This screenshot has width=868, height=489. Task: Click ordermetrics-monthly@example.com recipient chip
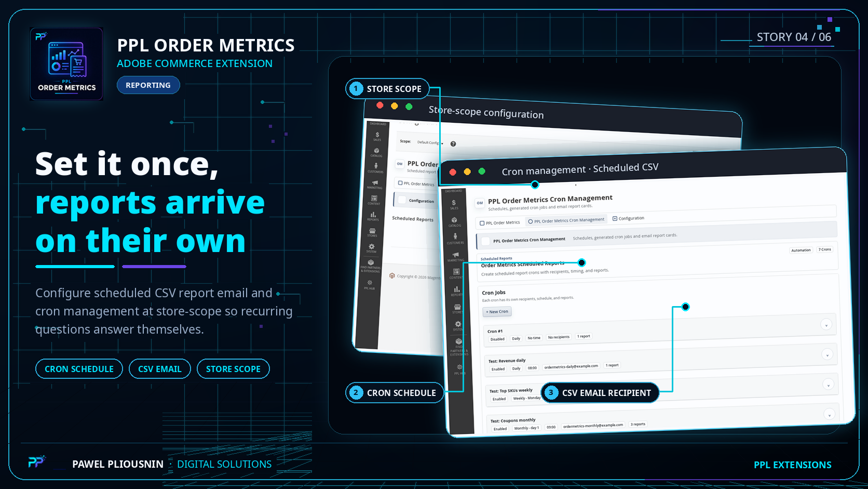pos(593,426)
